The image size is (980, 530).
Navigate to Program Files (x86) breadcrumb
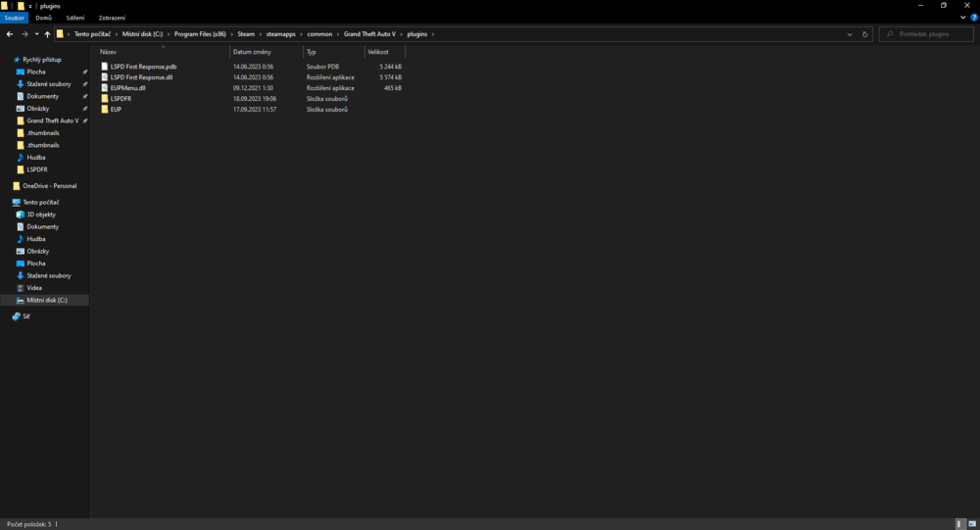200,34
